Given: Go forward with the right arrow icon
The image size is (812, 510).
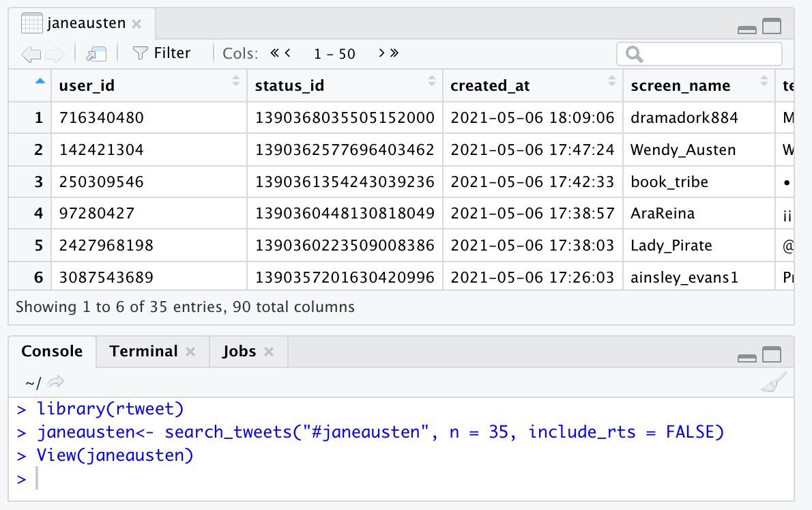Looking at the screenshot, I should 55,54.
